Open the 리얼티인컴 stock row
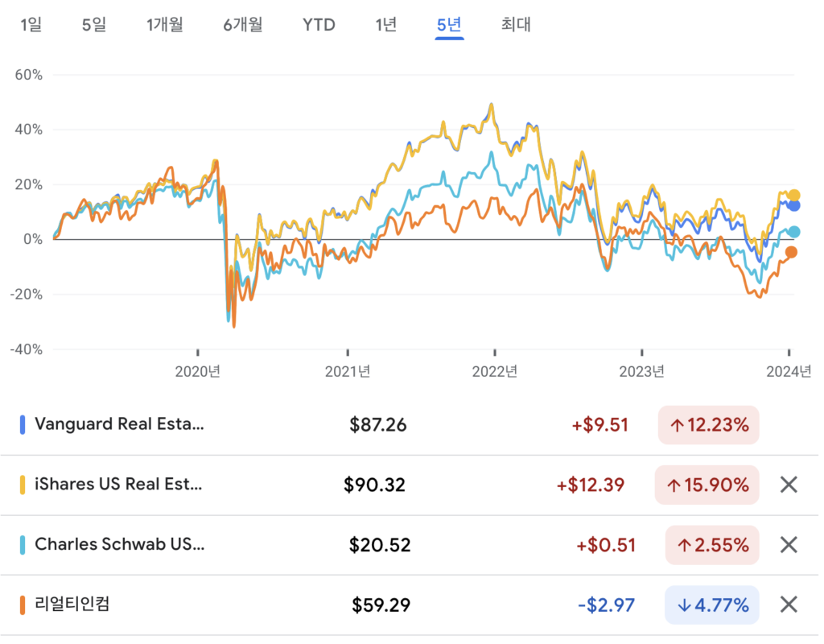 410,605
